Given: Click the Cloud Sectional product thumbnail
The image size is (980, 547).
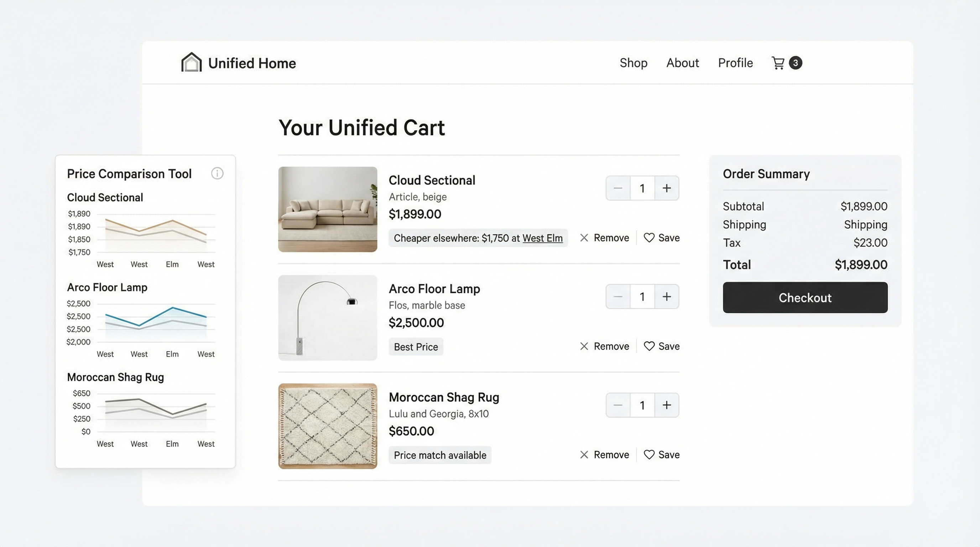Looking at the screenshot, I should pyautogui.click(x=328, y=209).
